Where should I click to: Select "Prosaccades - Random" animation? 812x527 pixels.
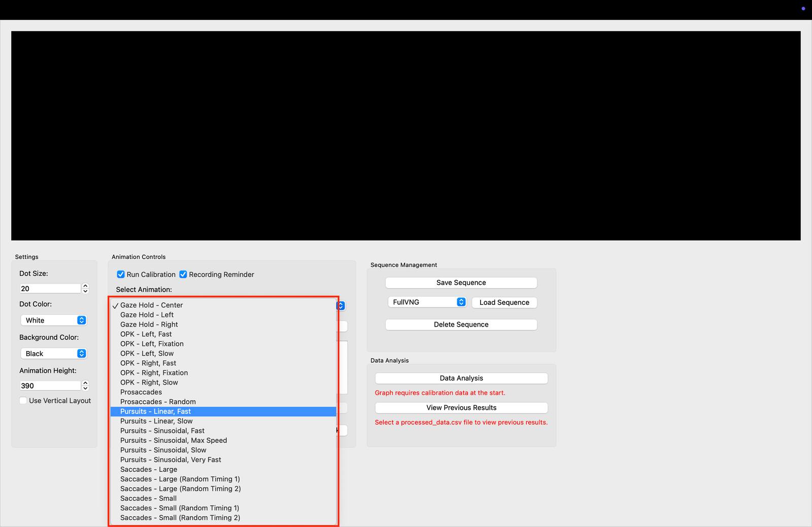[158, 401]
